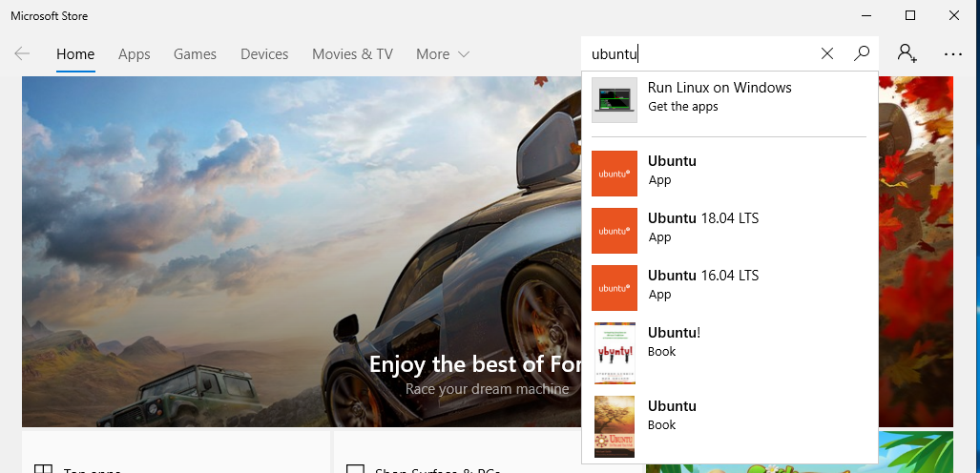The width and height of the screenshot is (980, 473).
Task: Select the Devices tab
Action: coord(264,54)
